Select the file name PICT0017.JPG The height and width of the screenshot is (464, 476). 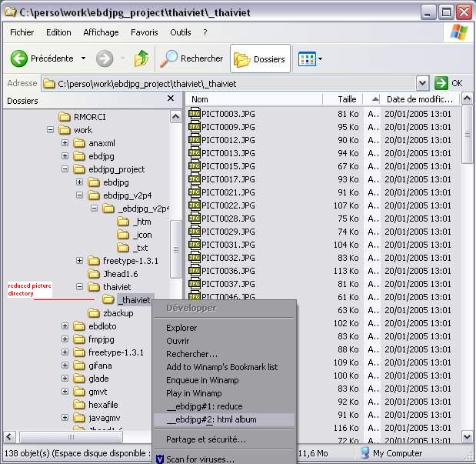228,179
